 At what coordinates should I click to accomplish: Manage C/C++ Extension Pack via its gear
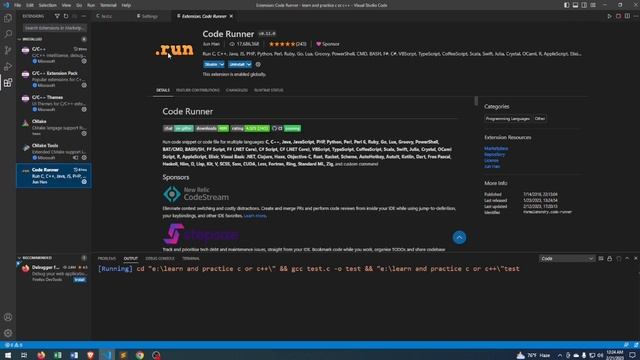point(84,85)
